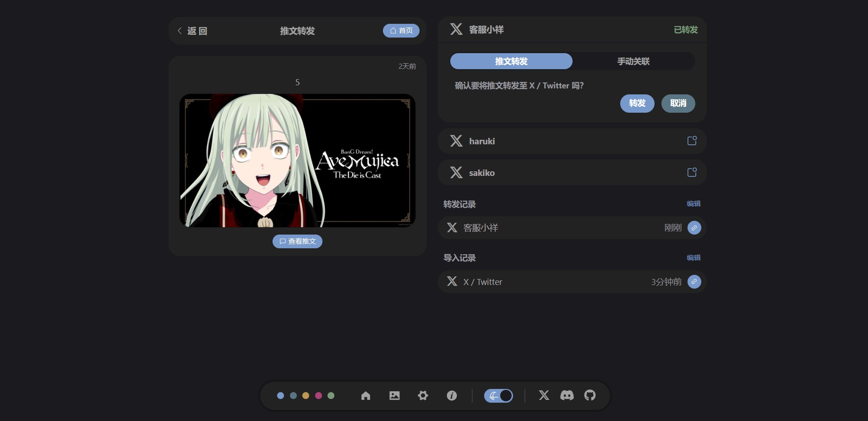Open the GitHub icon link
The image size is (868, 421).
tap(590, 395)
